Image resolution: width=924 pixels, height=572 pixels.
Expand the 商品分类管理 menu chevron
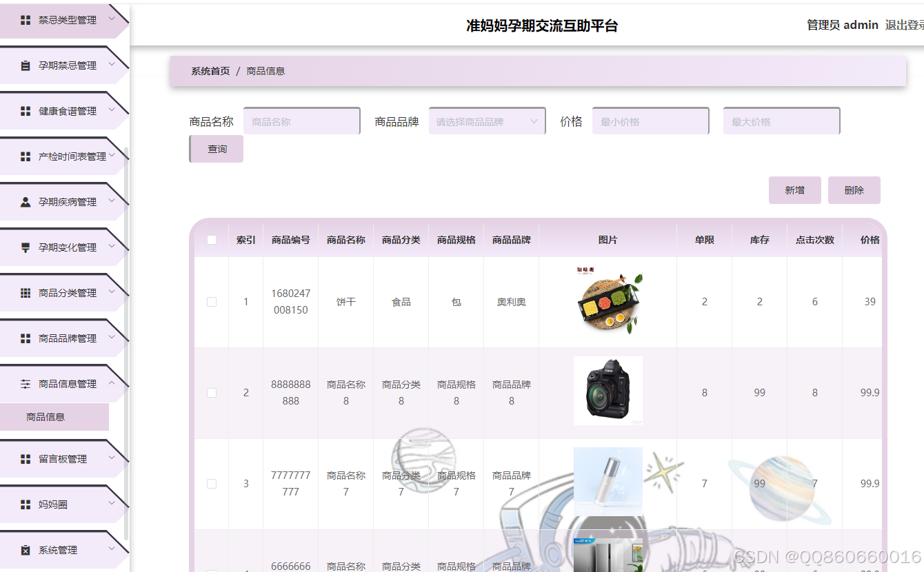click(x=112, y=292)
